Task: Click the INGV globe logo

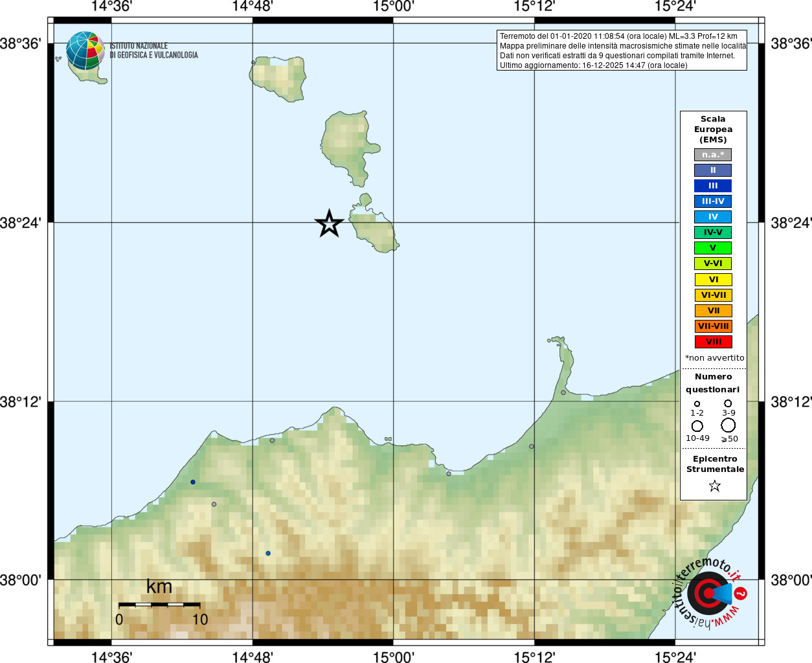Action: point(85,51)
